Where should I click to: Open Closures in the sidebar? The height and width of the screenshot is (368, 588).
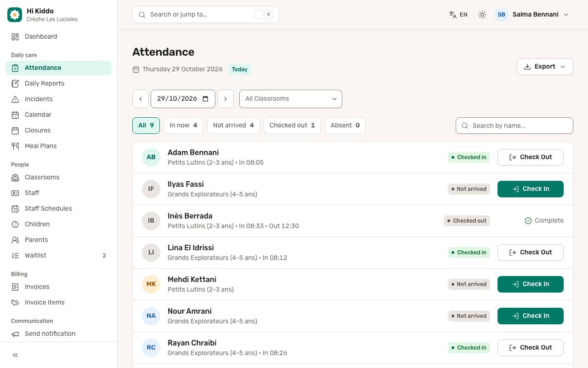tap(58, 130)
